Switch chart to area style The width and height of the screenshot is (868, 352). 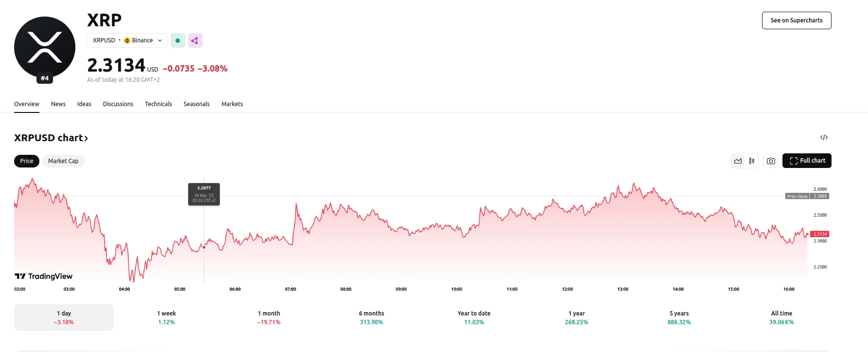pyautogui.click(x=738, y=161)
